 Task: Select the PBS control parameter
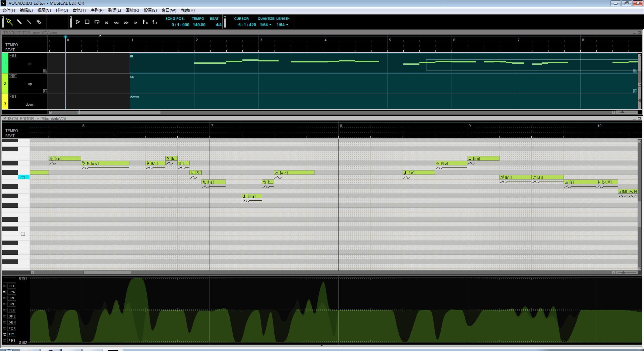pos(12,341)
